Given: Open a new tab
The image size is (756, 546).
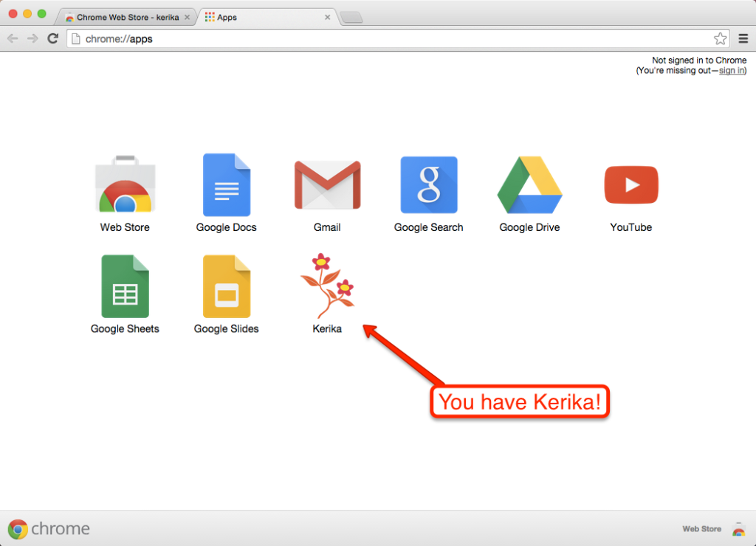Looking at the screenshot, I should (351, 18).
